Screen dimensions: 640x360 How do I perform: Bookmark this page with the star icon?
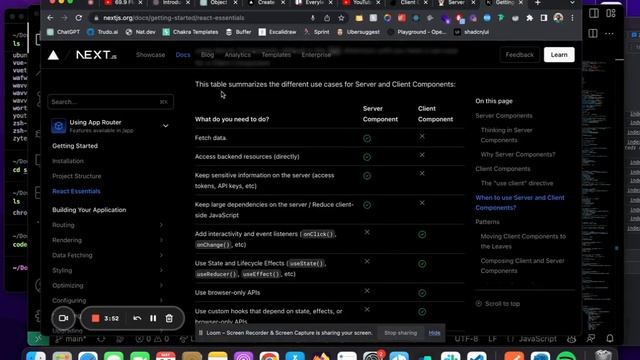click(341, 18)
